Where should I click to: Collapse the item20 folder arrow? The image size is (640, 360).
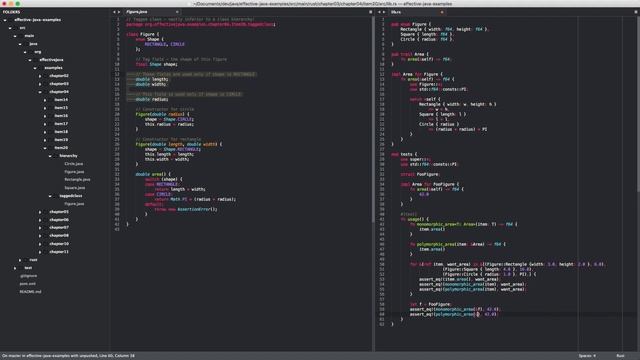[x=45, y=148]
